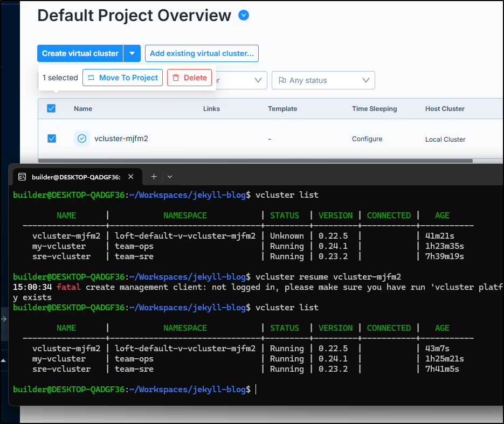Open the terminal profiles dropdown chevron
This screenshot has width=504, height=424.
pos(170,177)
